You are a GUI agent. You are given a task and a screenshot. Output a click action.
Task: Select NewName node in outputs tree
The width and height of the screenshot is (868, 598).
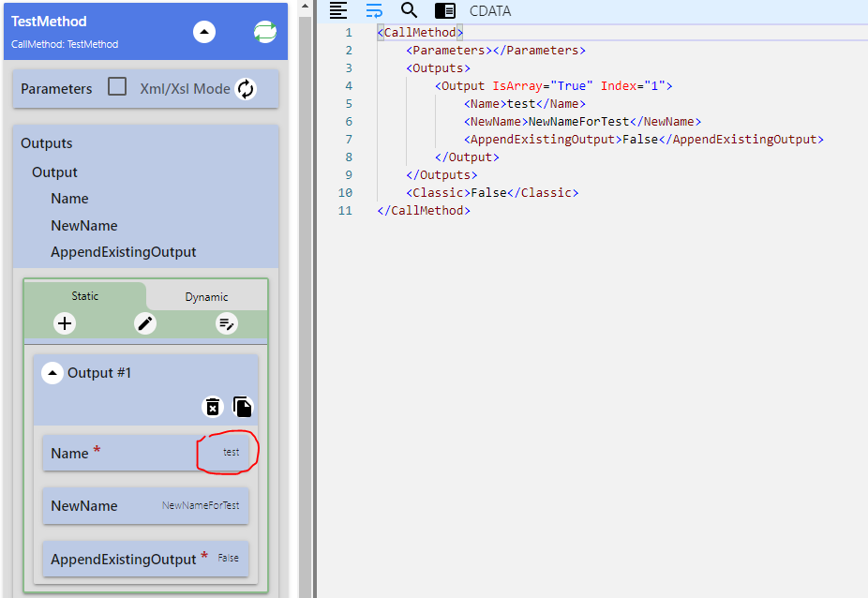(x=84, y=226)
